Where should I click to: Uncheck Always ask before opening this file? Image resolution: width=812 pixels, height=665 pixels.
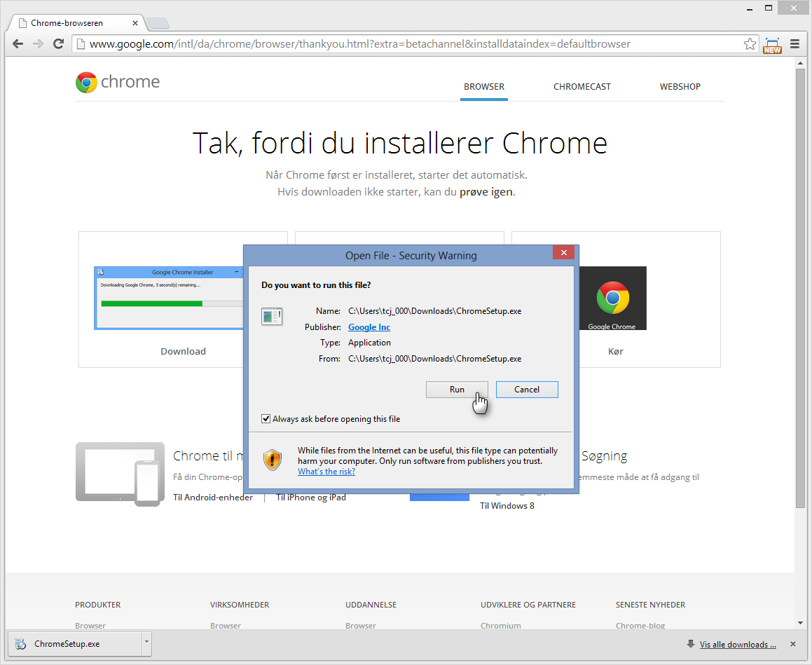tap(266, 419)
